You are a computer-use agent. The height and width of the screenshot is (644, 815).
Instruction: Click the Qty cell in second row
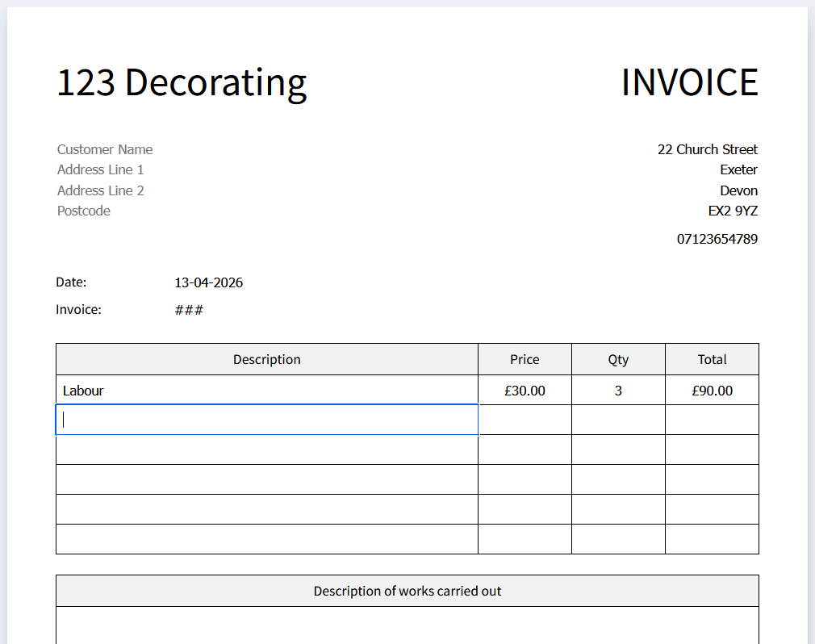point(618,420)
